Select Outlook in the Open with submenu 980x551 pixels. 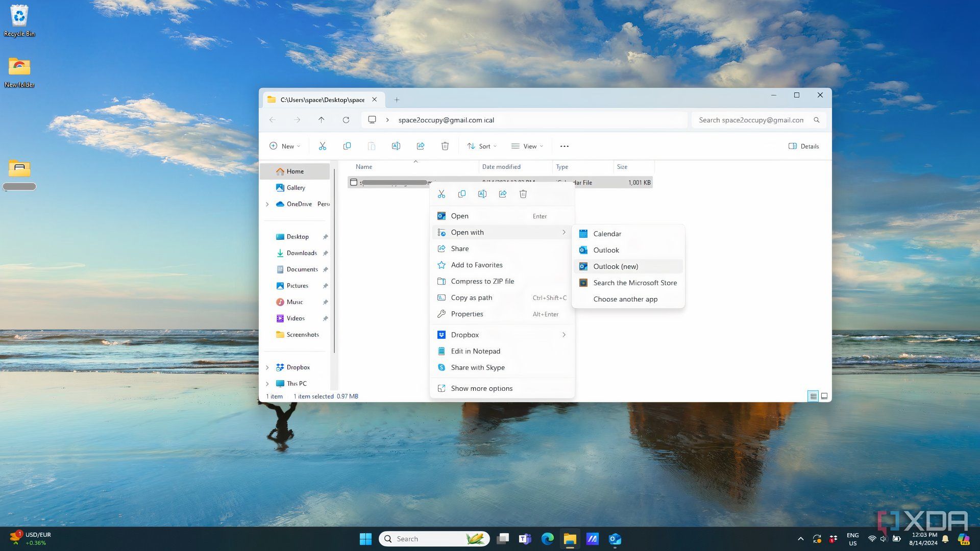pyautogui.click(x=628, y=250)
